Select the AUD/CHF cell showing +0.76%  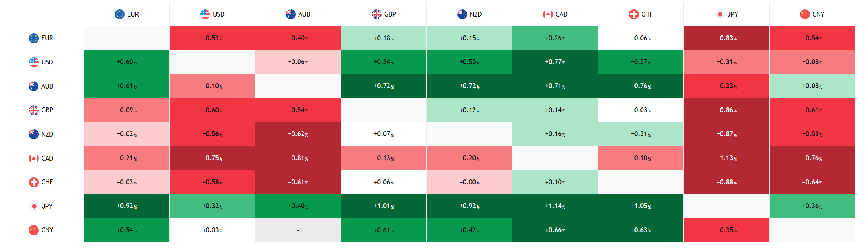pyautogui.click(x=640, y=86)
